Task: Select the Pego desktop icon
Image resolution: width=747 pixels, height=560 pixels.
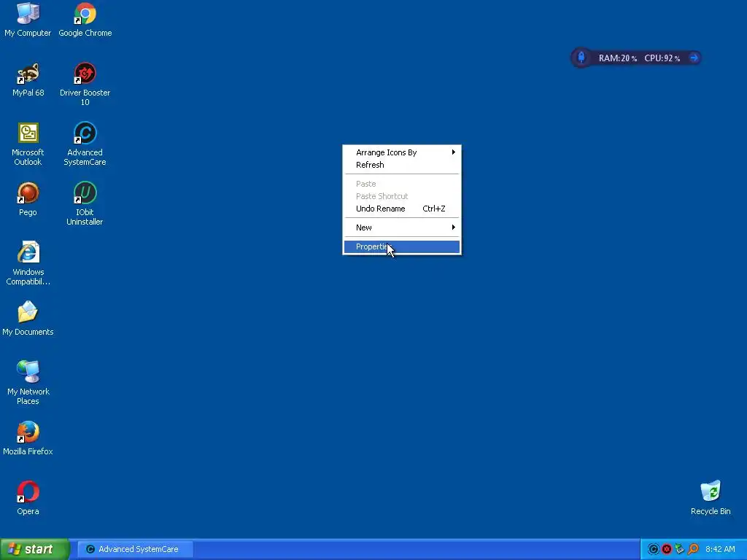Action: 28,199
